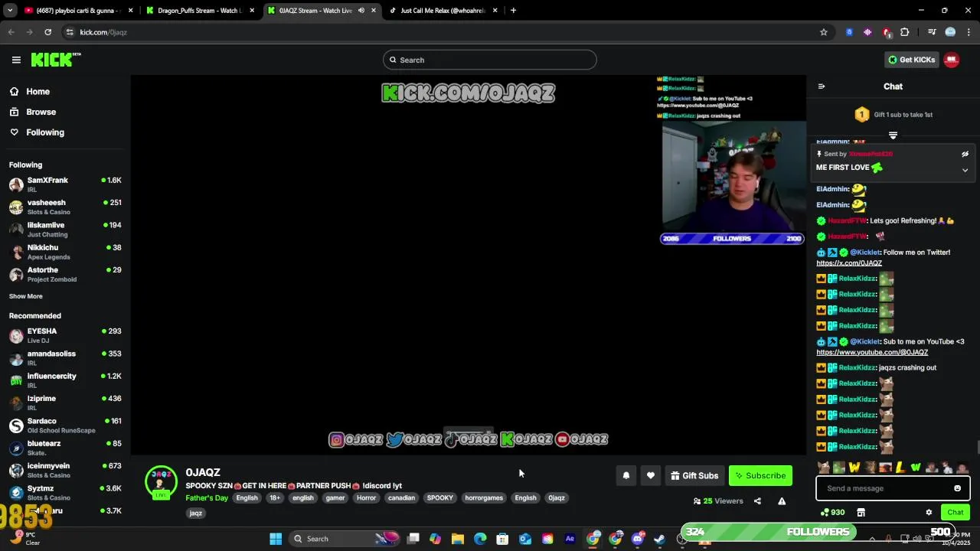Click the 0JAQZ channel avatar
The width and height of the screenshot is (980, 551).
coord(161,482)
